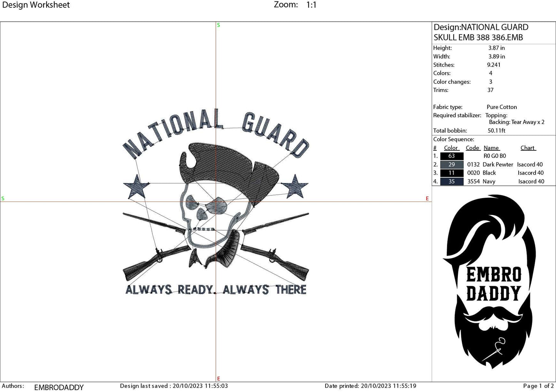The image size is (556, 392).
Task: Click 'GUARD' arched text in design
Action: [275, 134]
